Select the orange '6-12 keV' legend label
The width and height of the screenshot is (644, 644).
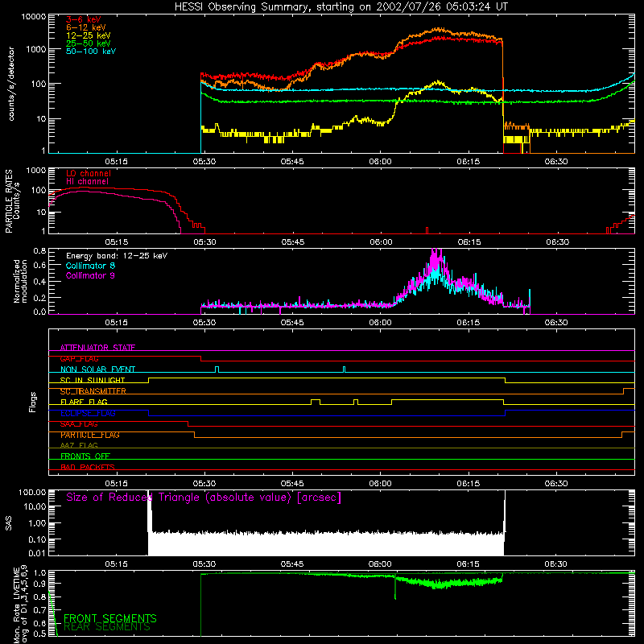pyautogui.click(x=86, y=27)
